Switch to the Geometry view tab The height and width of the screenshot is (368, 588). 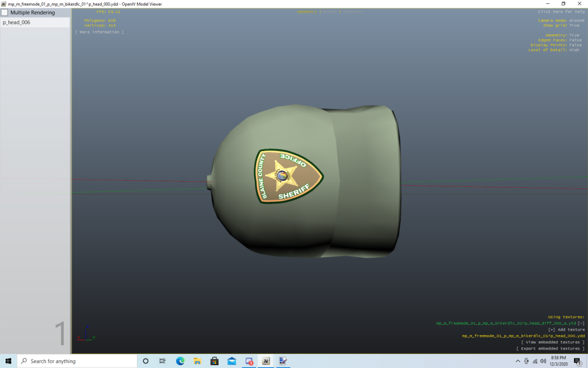point(307,12)
